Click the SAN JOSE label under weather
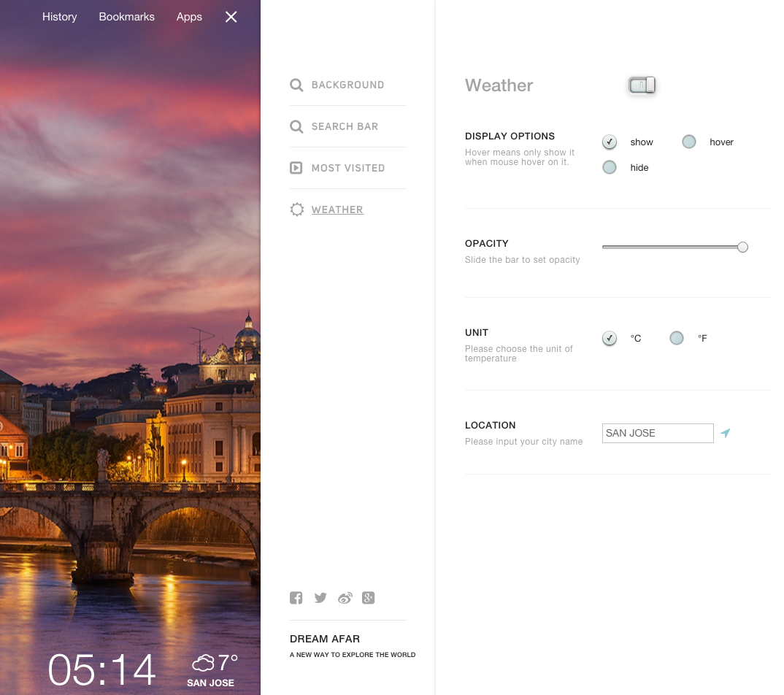The image size is (784, 695). pyautogui.click(x=210, y=683)
